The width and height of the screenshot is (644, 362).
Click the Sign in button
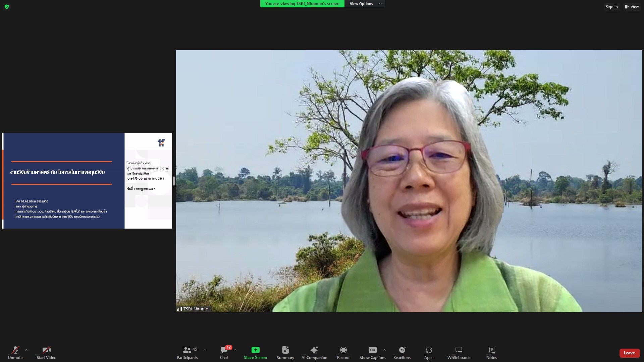coord(611,7)
